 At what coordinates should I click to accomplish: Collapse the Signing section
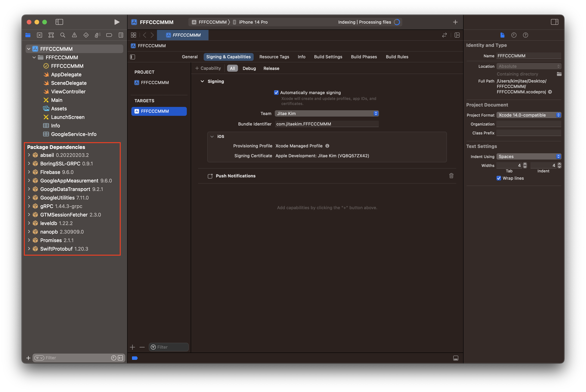(202, 82)
